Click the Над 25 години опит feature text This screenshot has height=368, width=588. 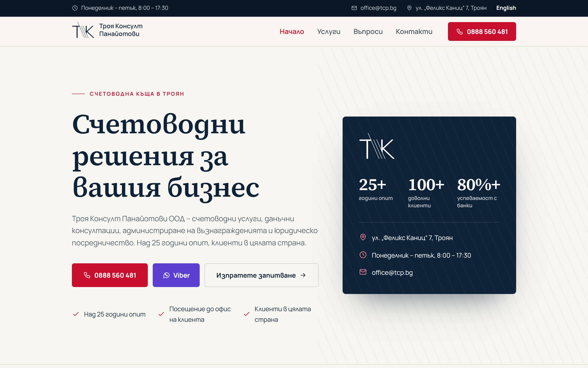(x=115, y=314)
